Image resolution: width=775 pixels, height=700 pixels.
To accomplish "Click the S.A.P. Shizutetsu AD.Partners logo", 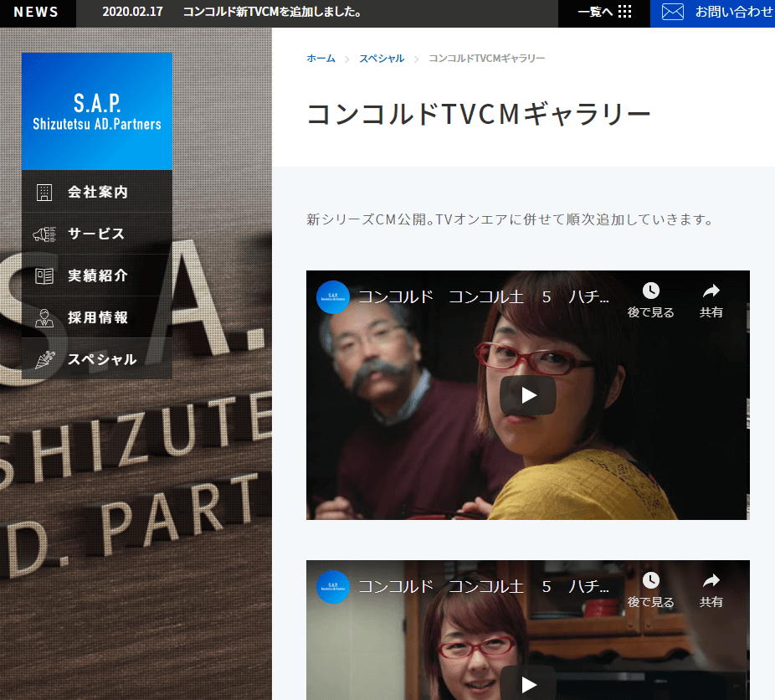I will pyautogui.click(x=97, y=111).
